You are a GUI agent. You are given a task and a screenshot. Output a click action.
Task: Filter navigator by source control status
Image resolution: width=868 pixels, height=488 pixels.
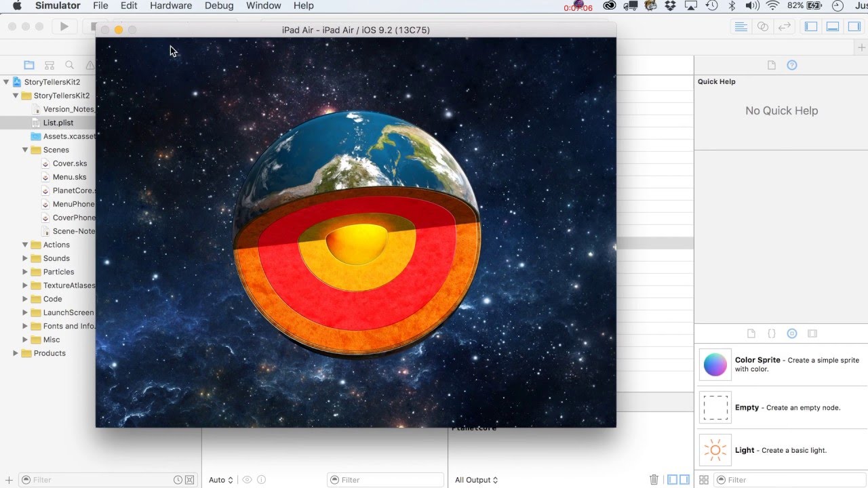190,480
